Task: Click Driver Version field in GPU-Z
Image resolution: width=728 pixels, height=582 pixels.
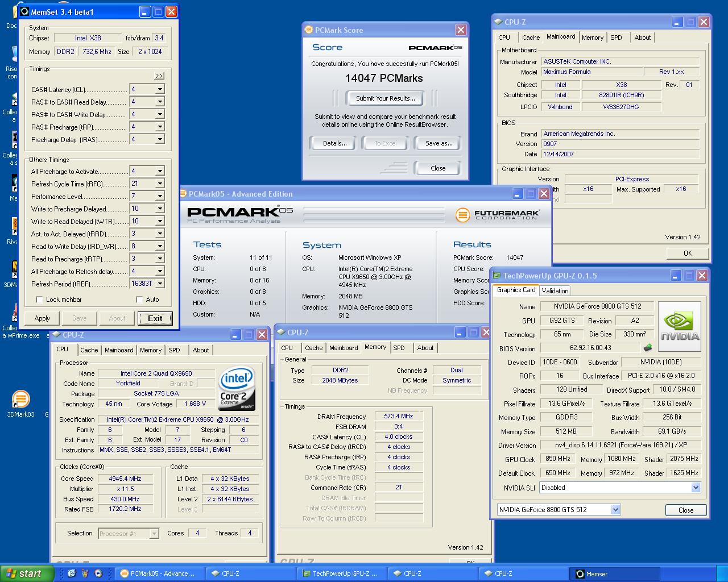Action: click(x=620, y=445)
